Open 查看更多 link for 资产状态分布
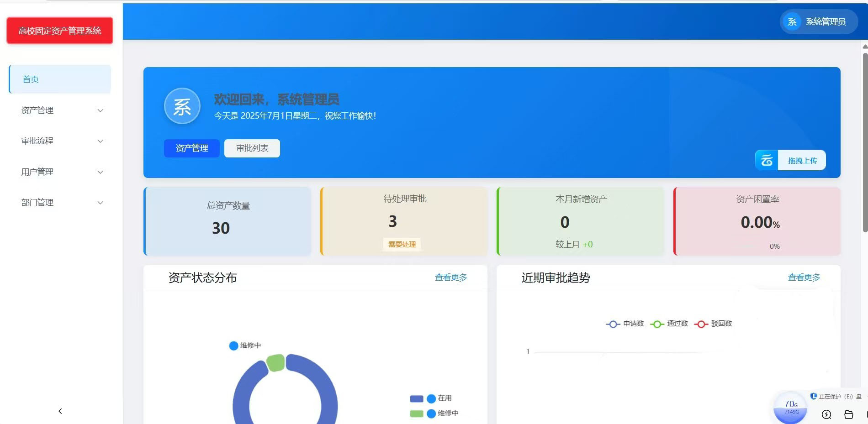 [450, 277]
